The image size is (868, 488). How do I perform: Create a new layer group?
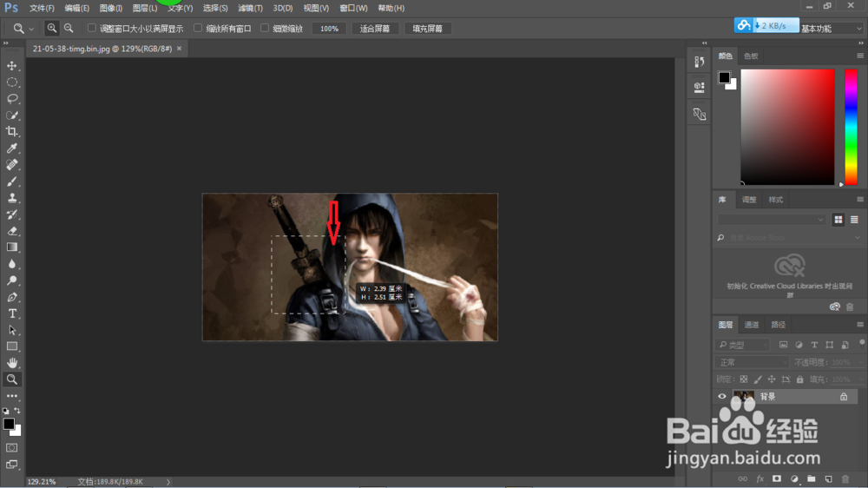pyautogui.click(x=812, y=478)
